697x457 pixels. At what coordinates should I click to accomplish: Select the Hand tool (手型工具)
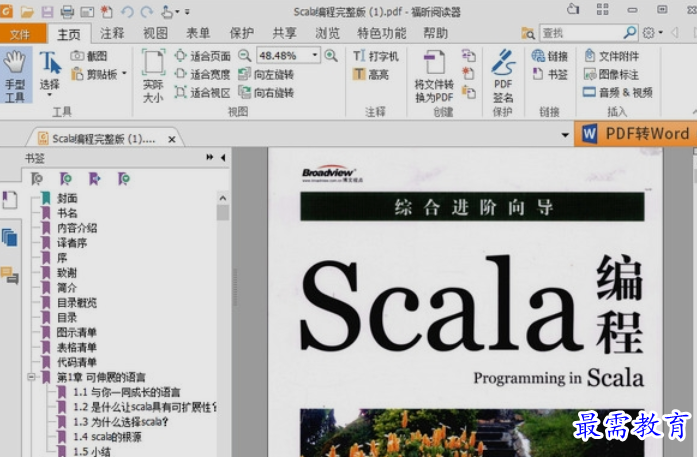tap(15, 76)
